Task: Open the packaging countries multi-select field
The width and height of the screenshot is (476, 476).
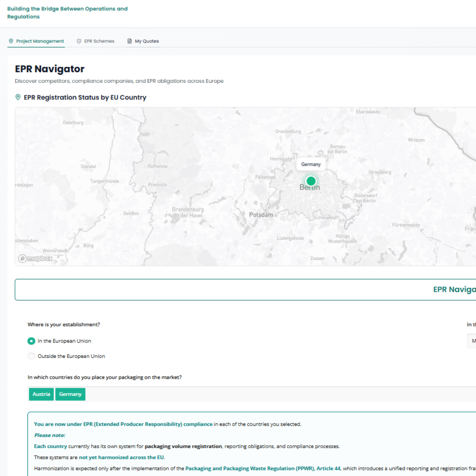Action: (x=279, y=394)
